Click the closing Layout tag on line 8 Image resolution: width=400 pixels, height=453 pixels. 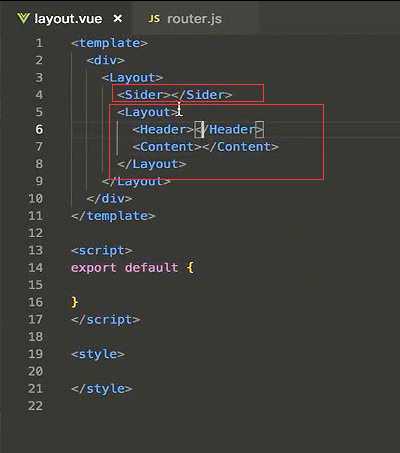pyautogui.click(x=152, y=164)
